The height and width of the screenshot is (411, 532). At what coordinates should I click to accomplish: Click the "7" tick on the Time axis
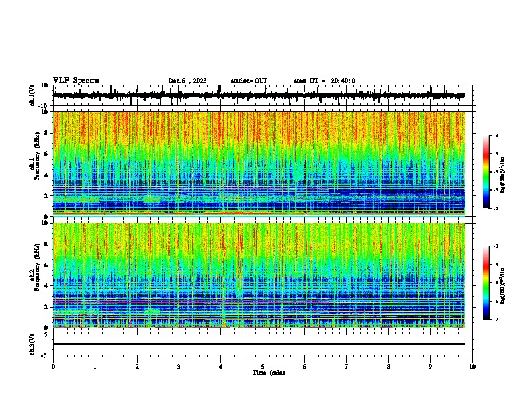click(x=347, y=367)
